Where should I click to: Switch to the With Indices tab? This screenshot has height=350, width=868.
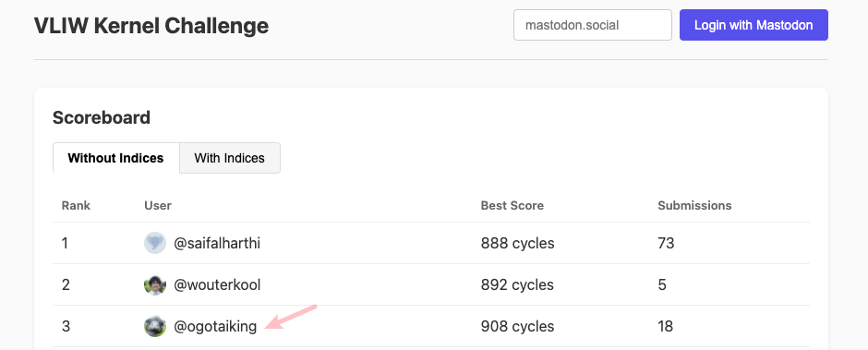[230, 158]
